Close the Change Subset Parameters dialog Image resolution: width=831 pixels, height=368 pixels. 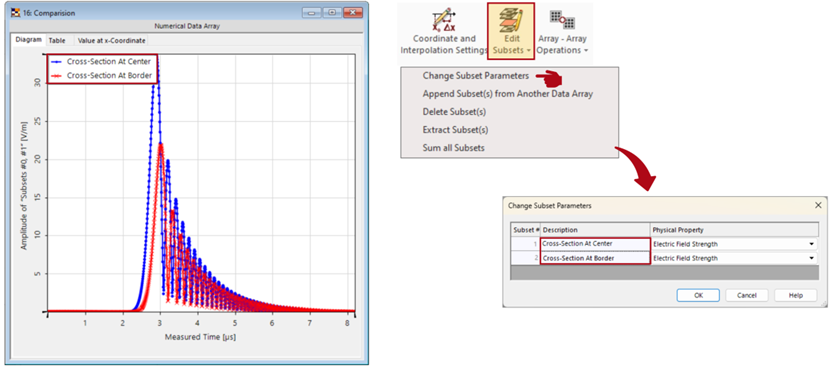point(818,205)
